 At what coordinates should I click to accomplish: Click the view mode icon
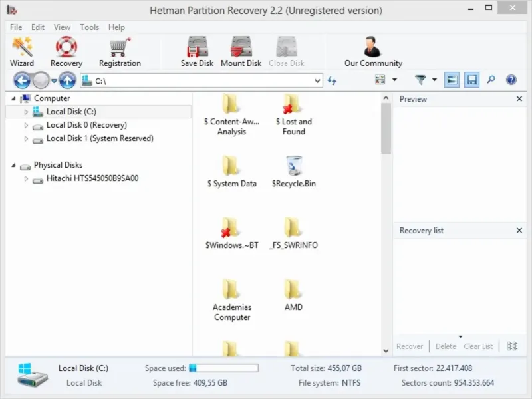[x=380, y=80]
